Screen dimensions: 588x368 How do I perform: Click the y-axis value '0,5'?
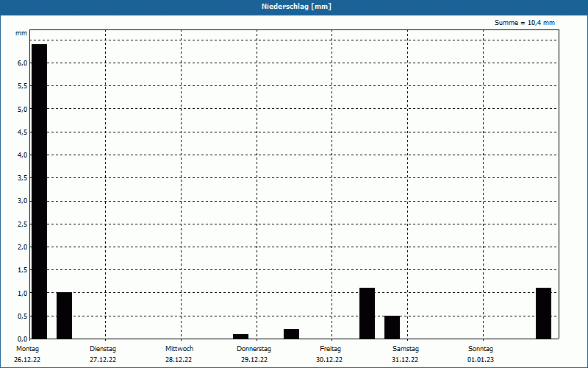click(x=23, y=316)
